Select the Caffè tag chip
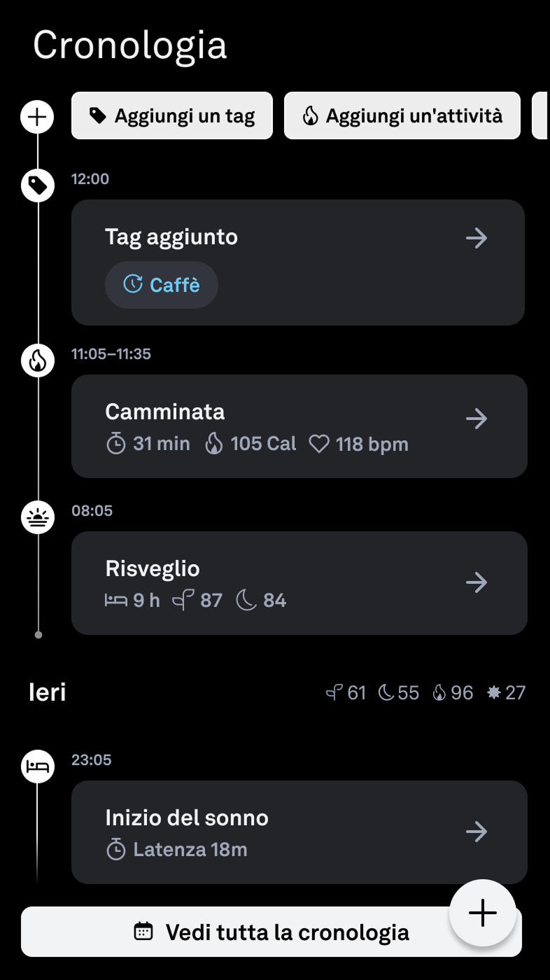 point(162,285)
